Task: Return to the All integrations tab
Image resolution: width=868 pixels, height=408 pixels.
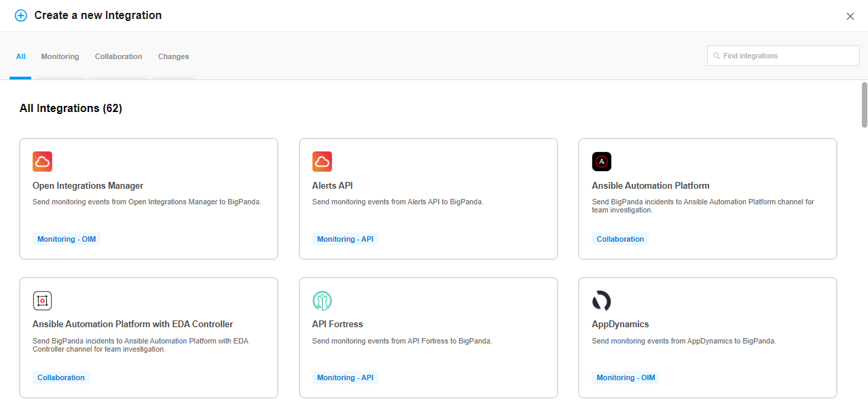Action: point(20,56)
